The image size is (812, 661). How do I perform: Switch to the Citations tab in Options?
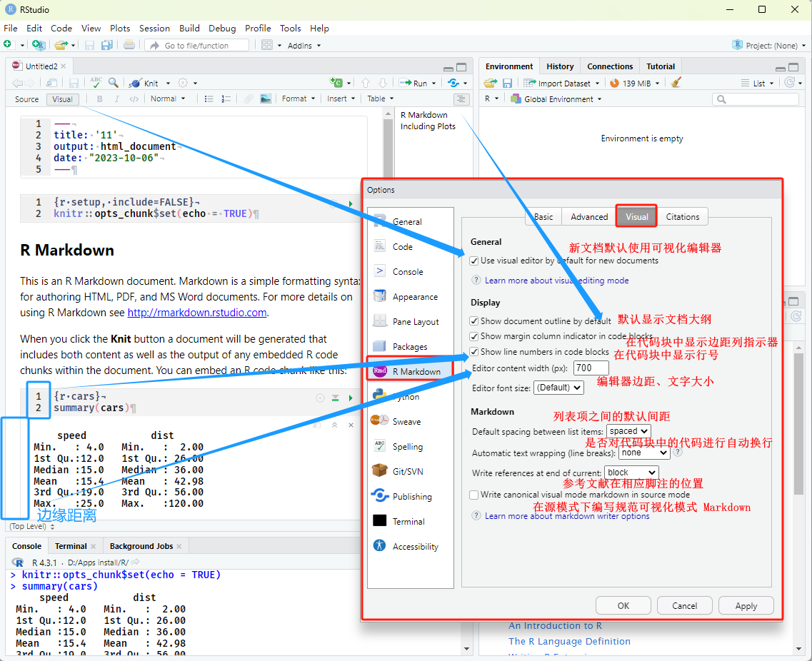tap(683, 217)
